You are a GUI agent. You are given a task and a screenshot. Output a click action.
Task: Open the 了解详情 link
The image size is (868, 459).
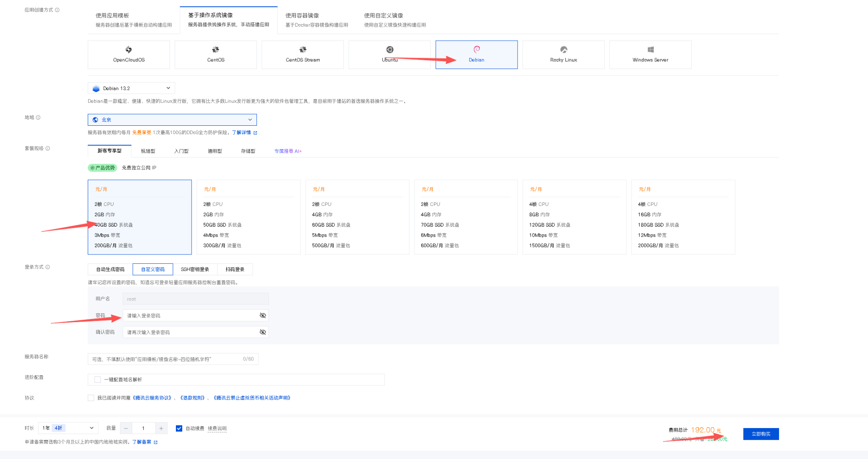(x=241, y=133)
